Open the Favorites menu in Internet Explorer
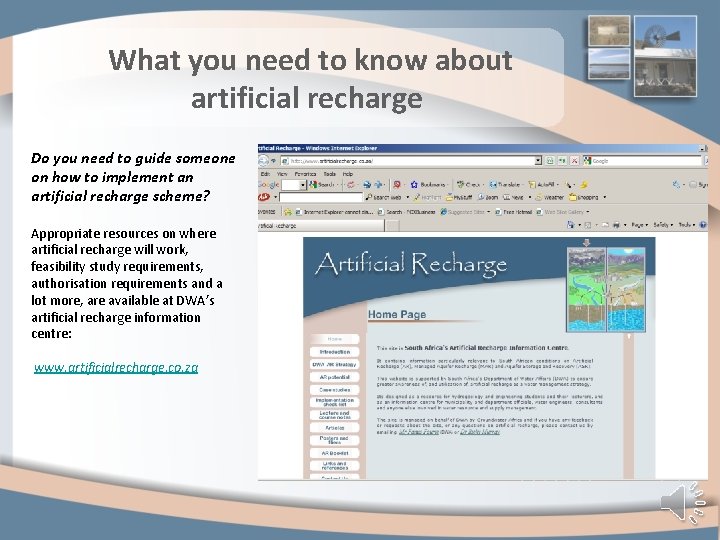Image resolution: width=720 pixels, height=540 pixels. [305, 174]
